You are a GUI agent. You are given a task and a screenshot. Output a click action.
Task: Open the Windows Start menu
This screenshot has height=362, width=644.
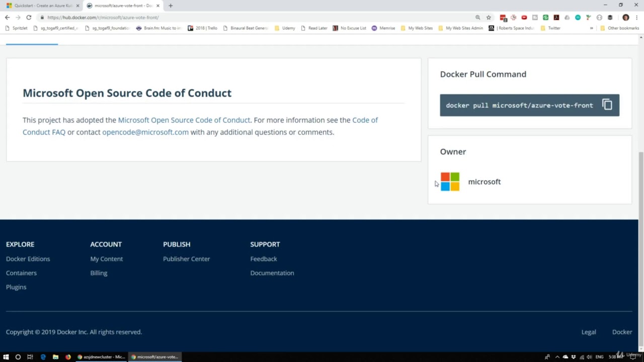6,357
